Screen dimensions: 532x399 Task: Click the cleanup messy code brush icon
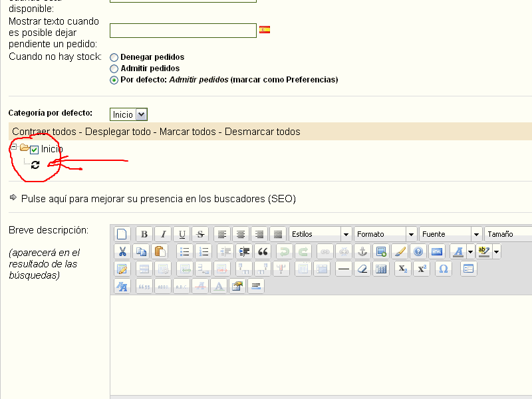(400, 251)
